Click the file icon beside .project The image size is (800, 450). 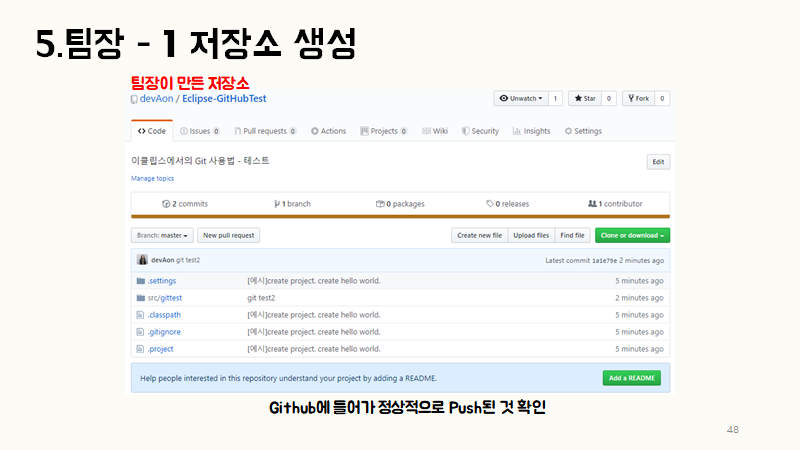click(140, 349)
